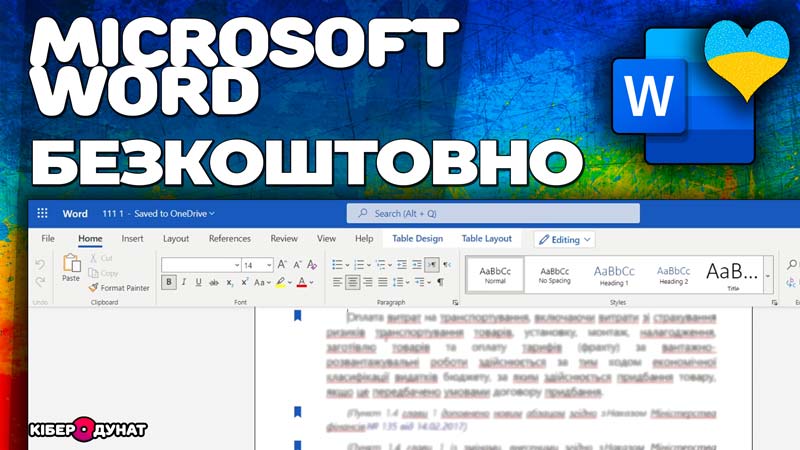
Task: Increase the paragraph indent
Action: [417, 264]
